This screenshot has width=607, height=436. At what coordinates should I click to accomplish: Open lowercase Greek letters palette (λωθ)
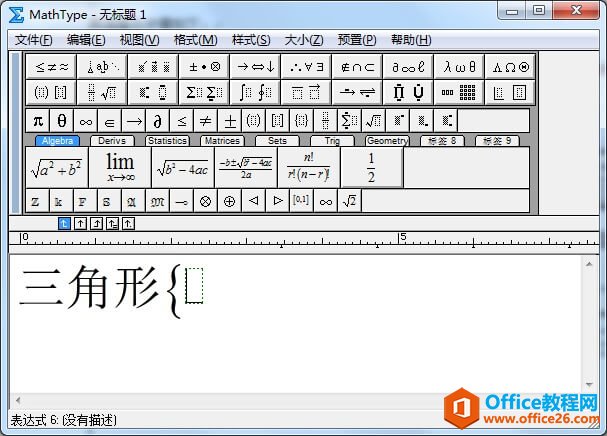pos(459,67)
